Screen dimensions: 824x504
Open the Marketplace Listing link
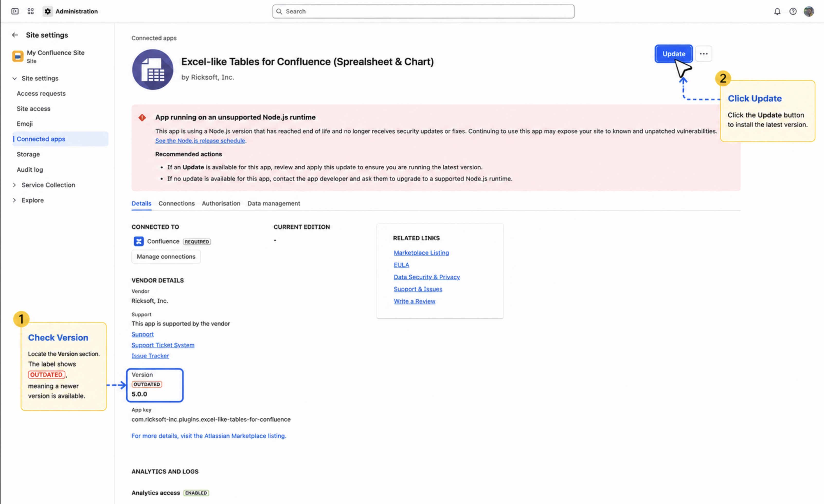[421, 253]
